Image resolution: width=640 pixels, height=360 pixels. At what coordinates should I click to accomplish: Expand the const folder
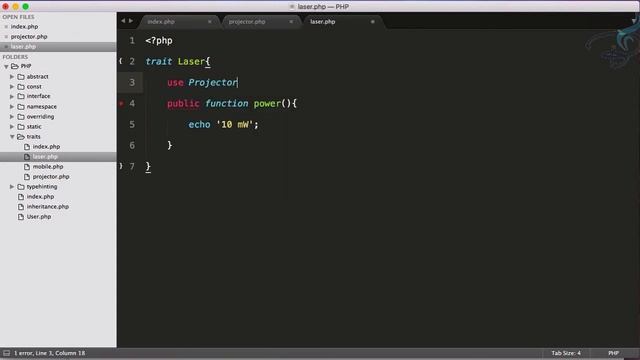[12, 87]
